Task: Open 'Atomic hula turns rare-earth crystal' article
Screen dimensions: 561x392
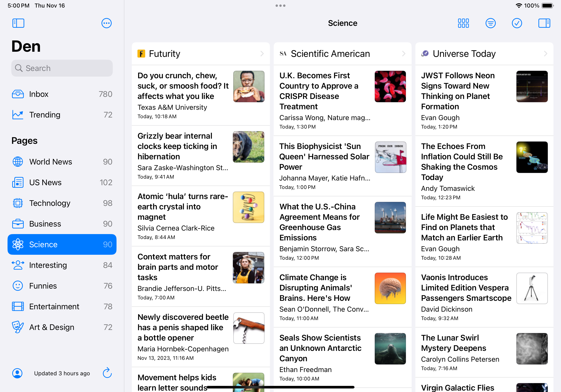Action: 201,216
